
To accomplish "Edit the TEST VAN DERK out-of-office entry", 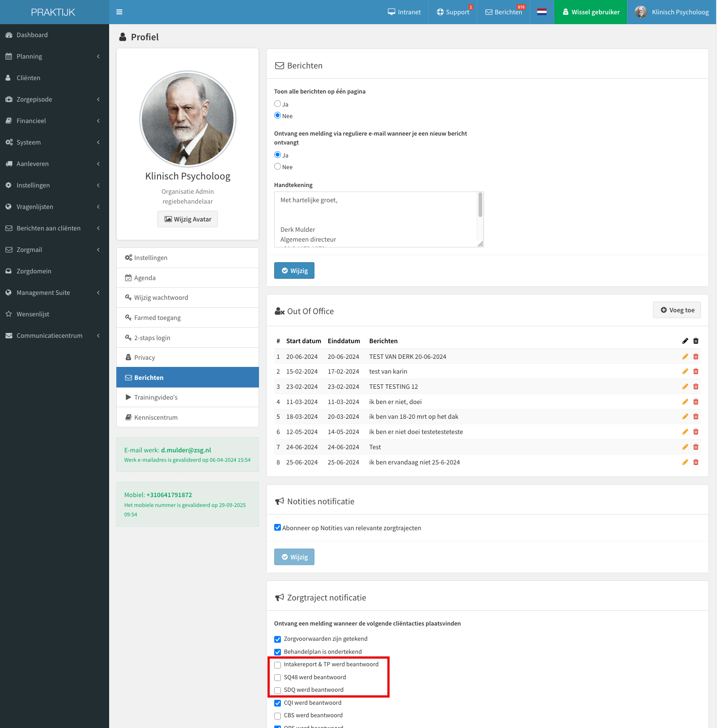I will [685, 357].
